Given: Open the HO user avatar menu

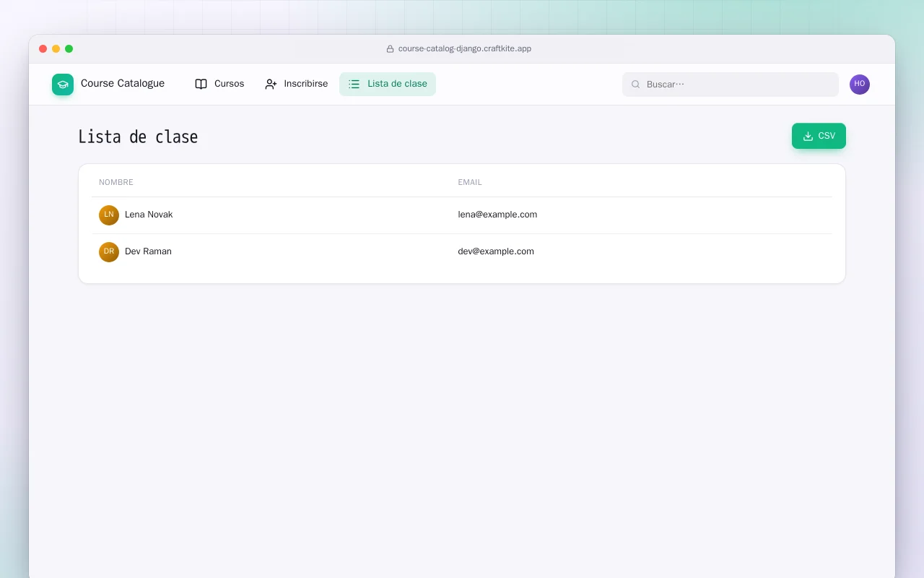Looking at the screenshot, I should click(x=860, y=85).
